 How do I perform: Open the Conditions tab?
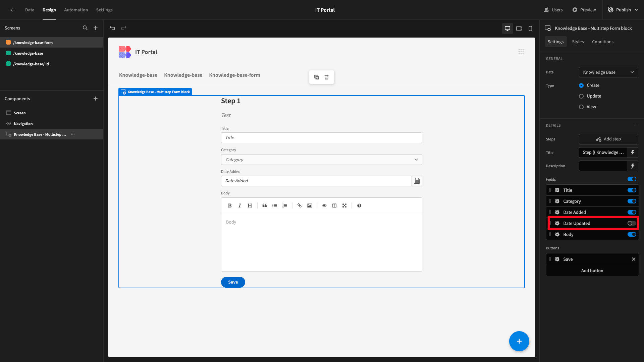pos(602,42)
